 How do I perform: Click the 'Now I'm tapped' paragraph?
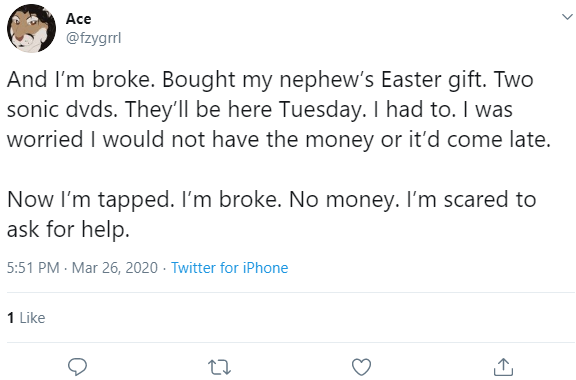[271, 214]
